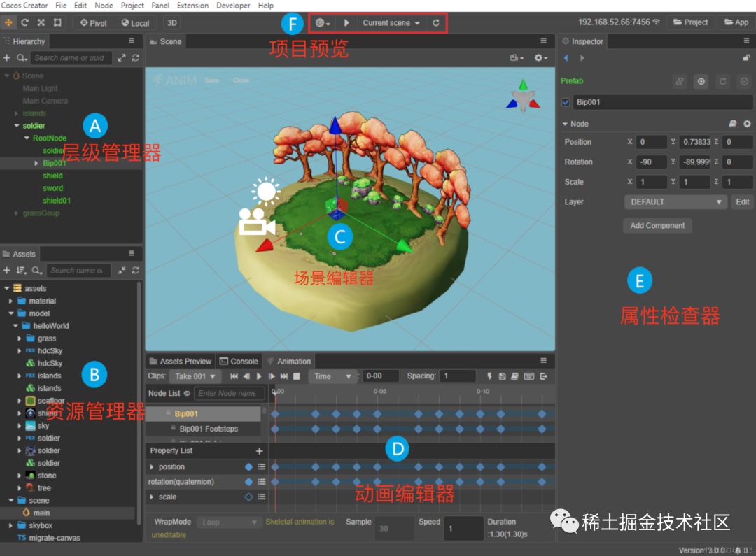Expand the material folder
The width and height of the screenshot is (756, 556).
tap(10, 301)
